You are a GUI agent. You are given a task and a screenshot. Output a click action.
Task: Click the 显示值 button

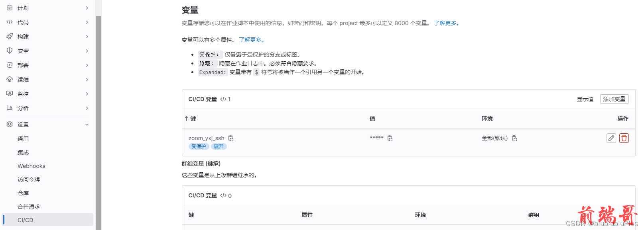(x=585, y=99)
